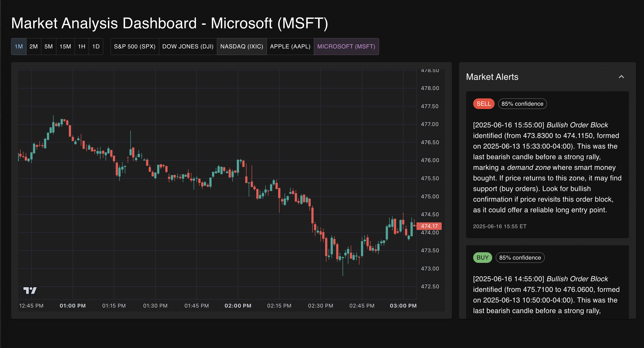Click the 478.00 price axis label
The width and height of the screenshot is (644, 348).
[430, 88]
